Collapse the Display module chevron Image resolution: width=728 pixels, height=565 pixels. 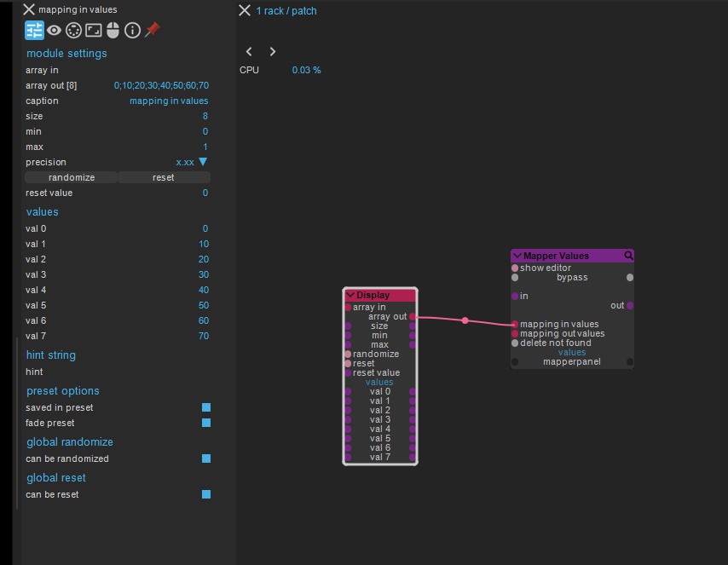point(350,295)
